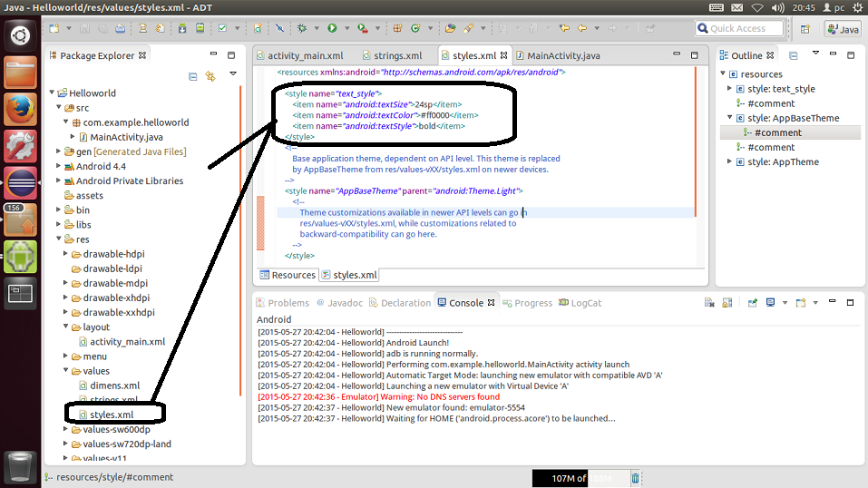Click the green Run button
868x488 pixels.
click(332, 28)
